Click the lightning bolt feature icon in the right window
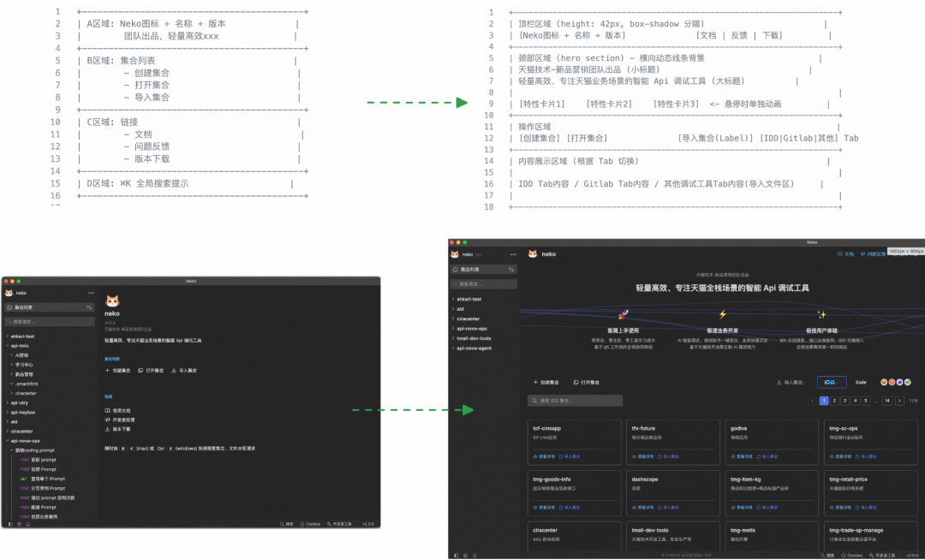 click(x=722, y=315)
